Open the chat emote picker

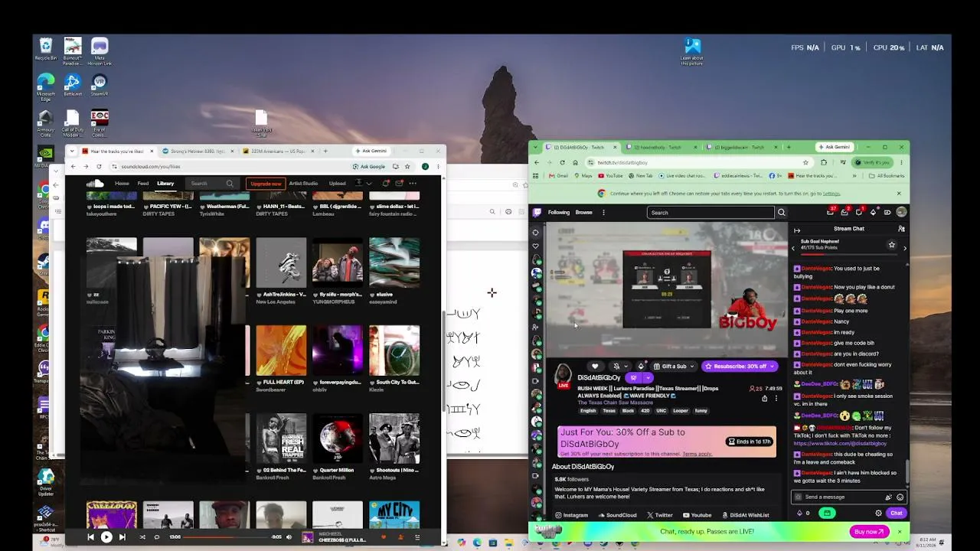(x=900, y=497)
